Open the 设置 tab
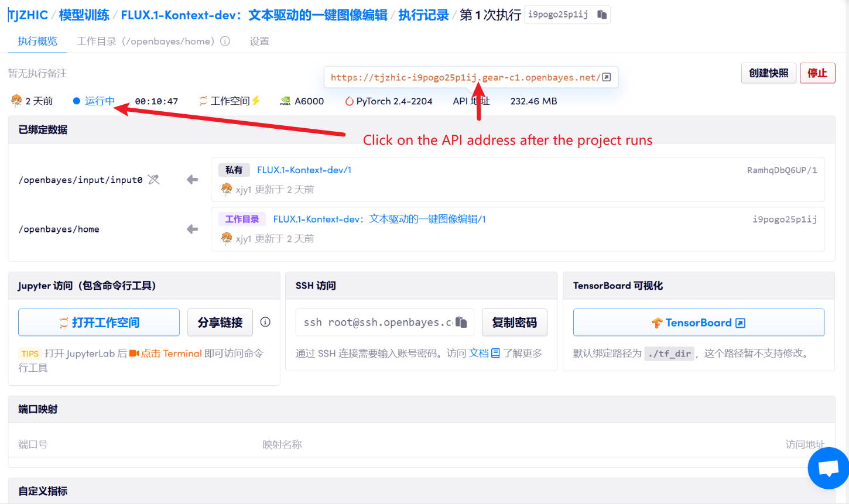The width and height of the screenshot is (849, 504). pyautogui.click(x=259, y=41)
